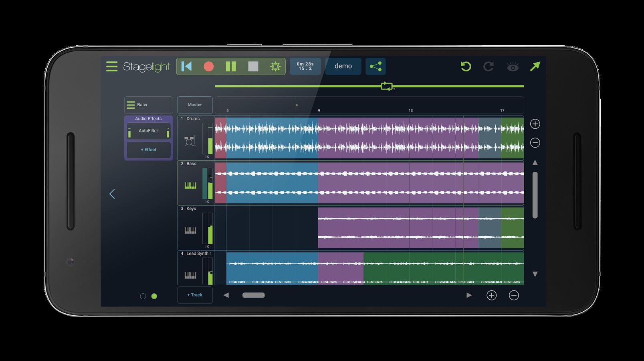This screenshot has width=644, height=361.
Task: Open the AutoFilter effect
Action: (x=149, y=131)
